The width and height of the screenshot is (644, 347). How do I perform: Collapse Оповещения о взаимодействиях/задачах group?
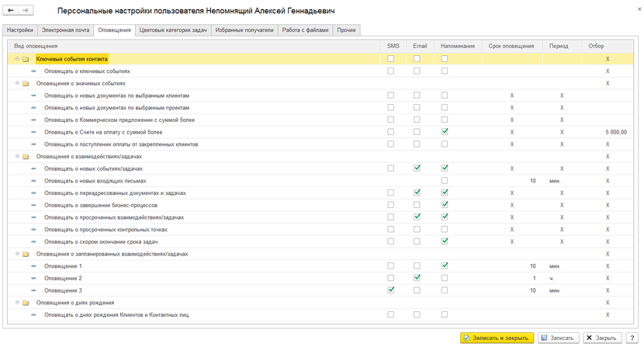[x=17, y=157]
